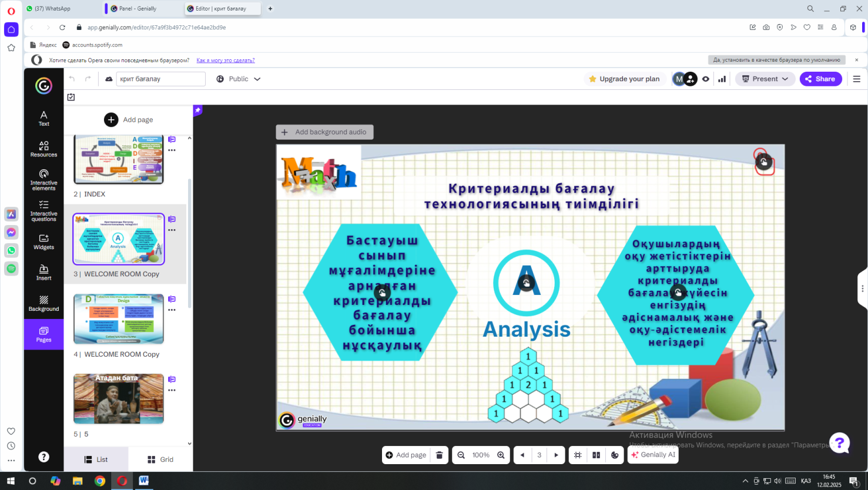The image size is (868, 490).
Task: Click the project title input field
Action: click(161, 79)
